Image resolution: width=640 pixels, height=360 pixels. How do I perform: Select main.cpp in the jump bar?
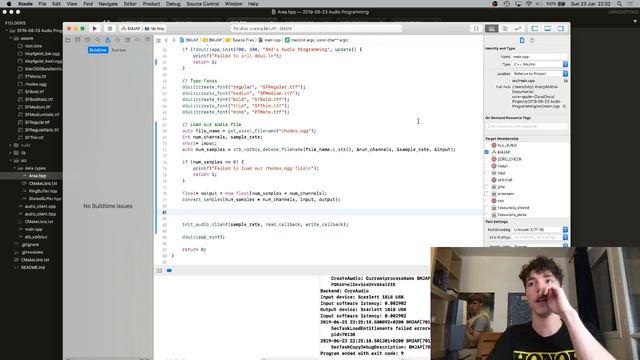click(x=270, y=40)
